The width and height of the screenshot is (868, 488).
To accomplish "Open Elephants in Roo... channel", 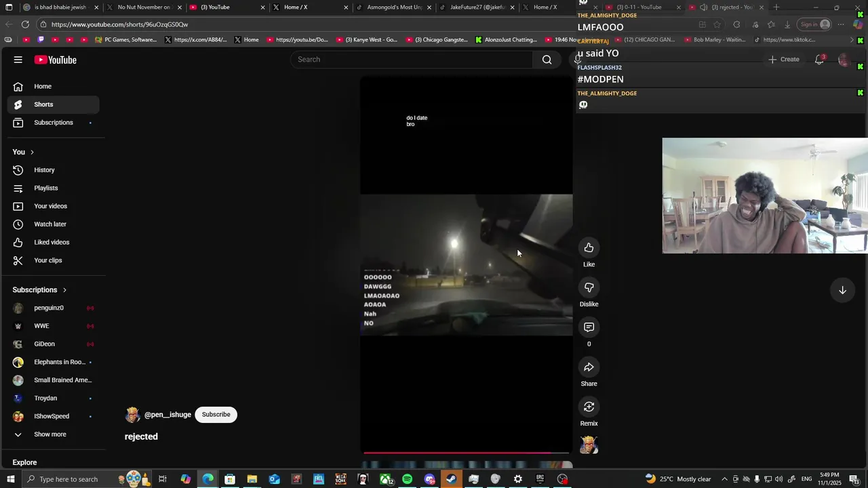I will pyautogui.click(x=53, y=362).
